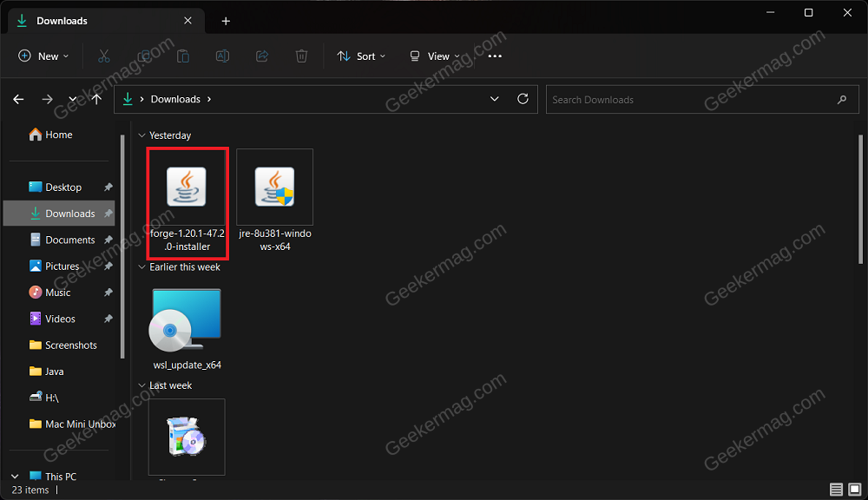
Task: Open Pictures in the sidebar
Action: coord(59,266)
